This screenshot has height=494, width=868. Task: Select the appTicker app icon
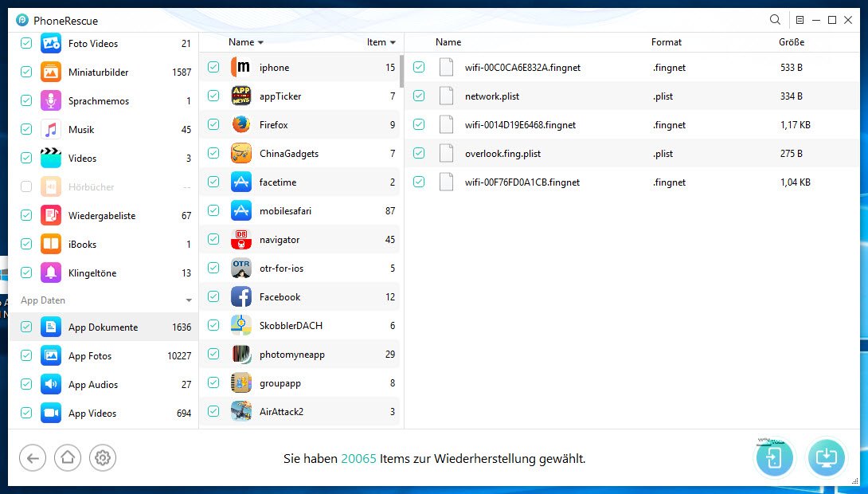[x=241, y=96]
